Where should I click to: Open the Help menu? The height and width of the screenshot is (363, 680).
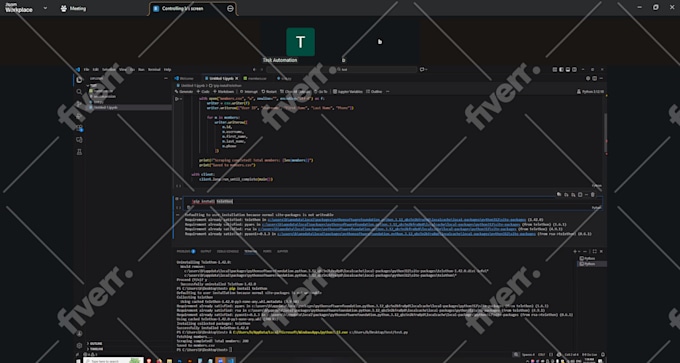(x=167, y=69)
